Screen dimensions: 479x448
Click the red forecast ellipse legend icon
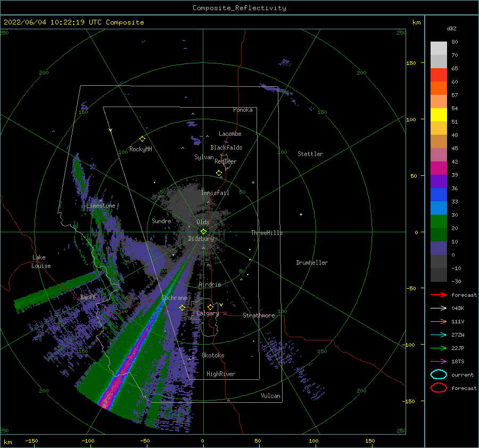point(439,388)
